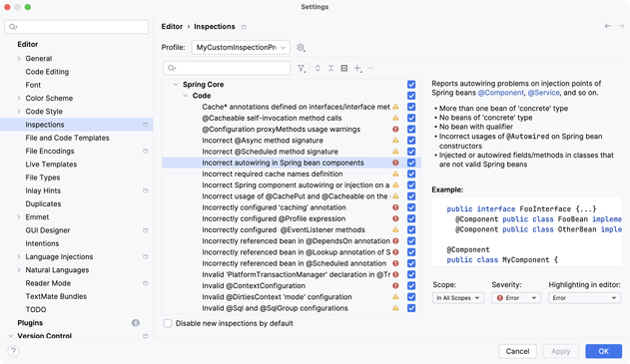Select File Encodings in the sidebar
This screenshot has width=630, height=364.
[x=50, y=151]
